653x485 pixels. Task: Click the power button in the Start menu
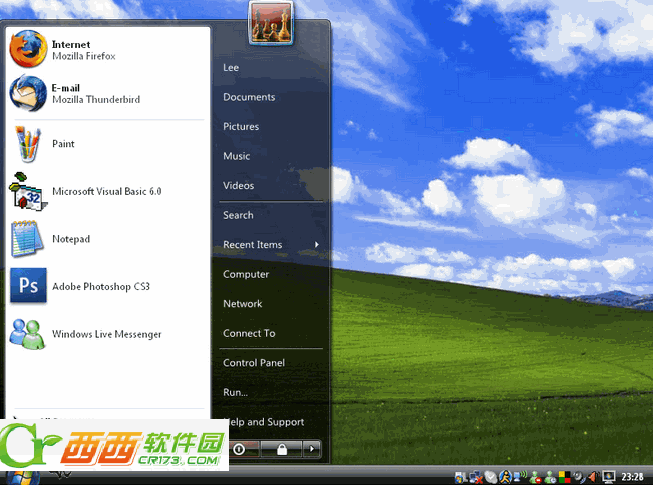click(244, 449)
